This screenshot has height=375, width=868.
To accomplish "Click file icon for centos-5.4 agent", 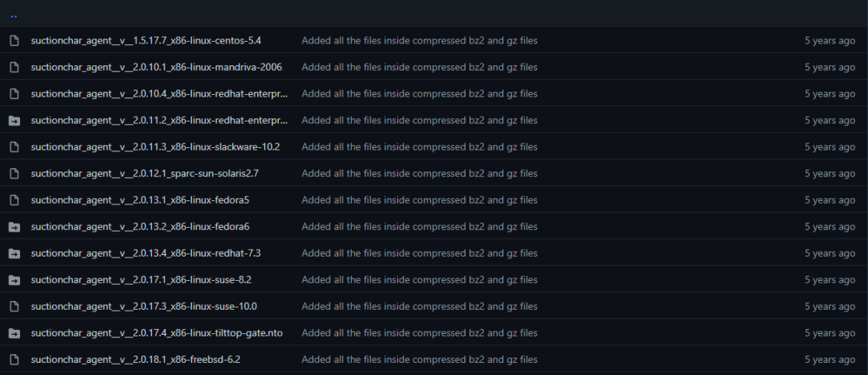I will pyautogui.click(x=14, y=40).
